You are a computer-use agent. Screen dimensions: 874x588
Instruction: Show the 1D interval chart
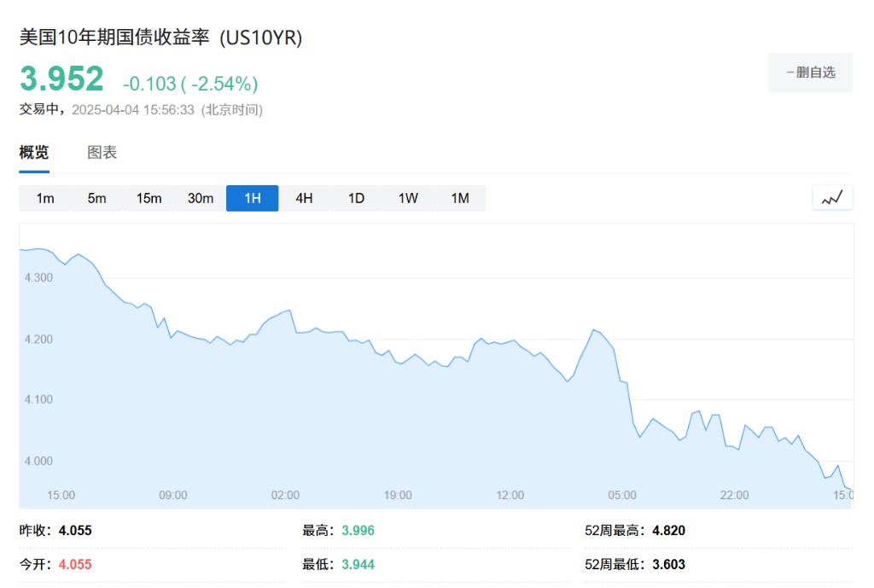point(356,198)
